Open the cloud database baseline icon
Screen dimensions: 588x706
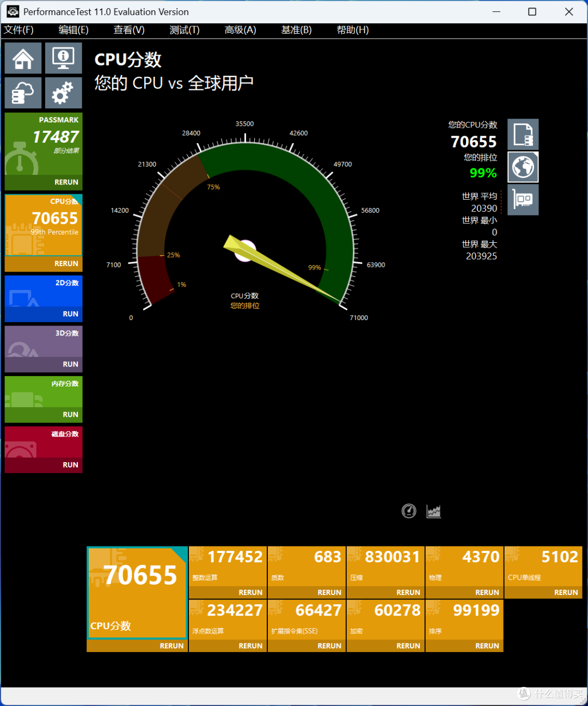point(23,93)
